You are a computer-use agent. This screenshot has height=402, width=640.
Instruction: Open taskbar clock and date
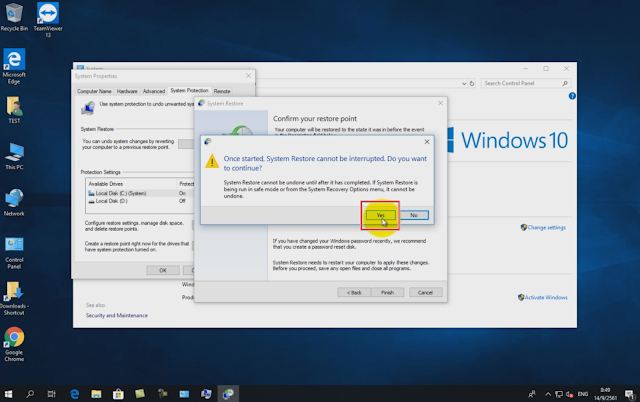coord(605,394)
